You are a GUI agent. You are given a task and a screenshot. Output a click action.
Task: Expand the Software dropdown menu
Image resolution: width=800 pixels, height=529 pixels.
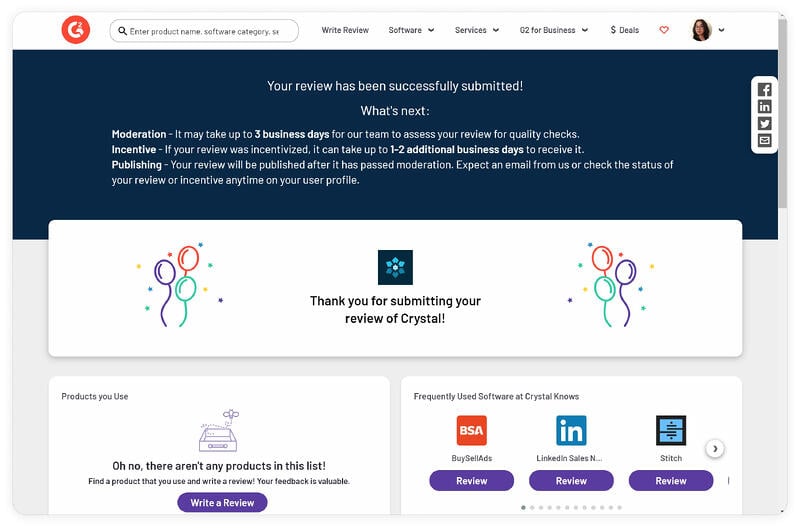click(x=411, y=30)
